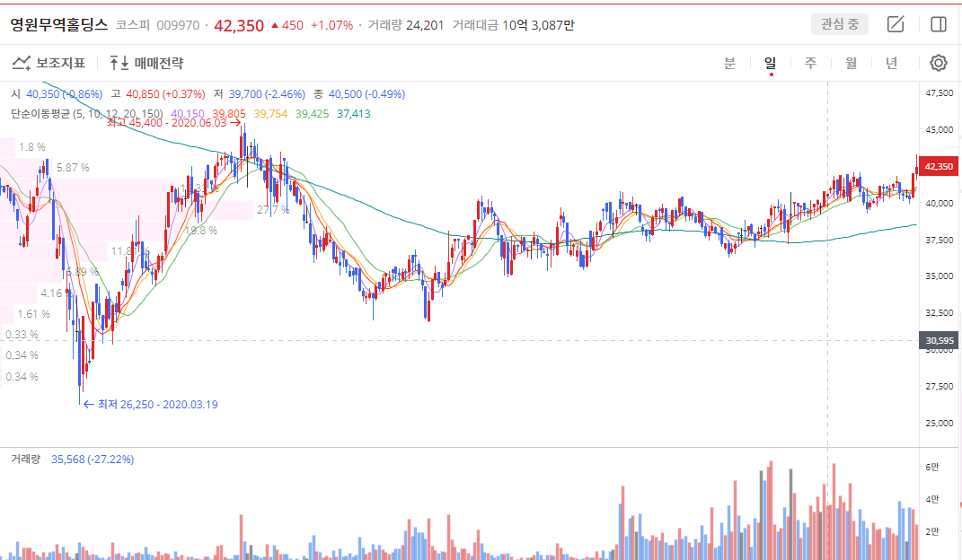Click the red 42,350 current price tag
Image resolution: width=962 pixels, height=560 pixels.
(x=939, y=166)
